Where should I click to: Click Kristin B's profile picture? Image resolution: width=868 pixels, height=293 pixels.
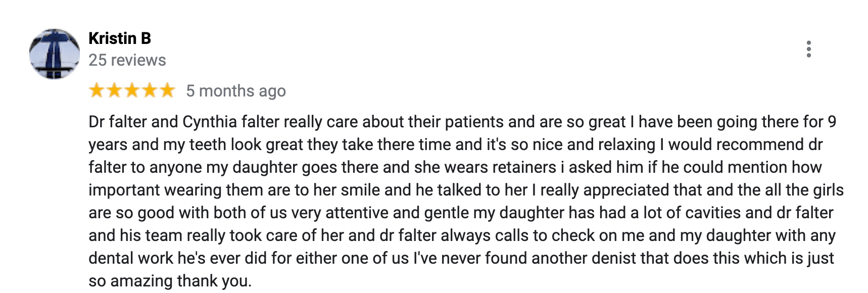point(55,54)
